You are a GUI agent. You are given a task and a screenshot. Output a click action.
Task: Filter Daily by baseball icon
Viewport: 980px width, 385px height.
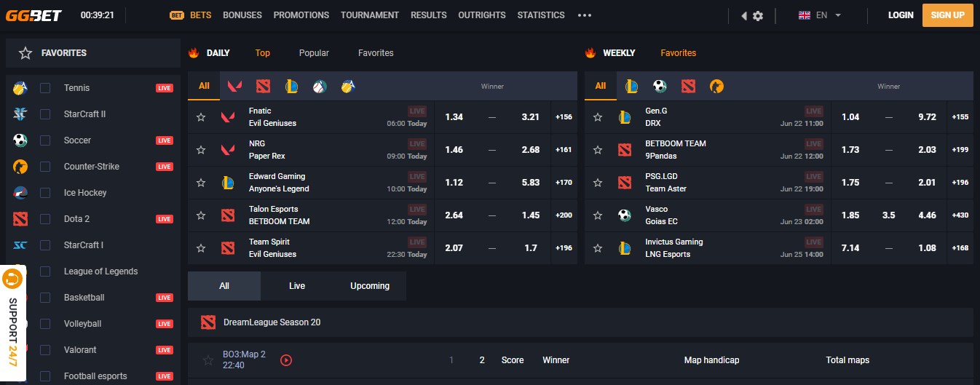point(319,87)
